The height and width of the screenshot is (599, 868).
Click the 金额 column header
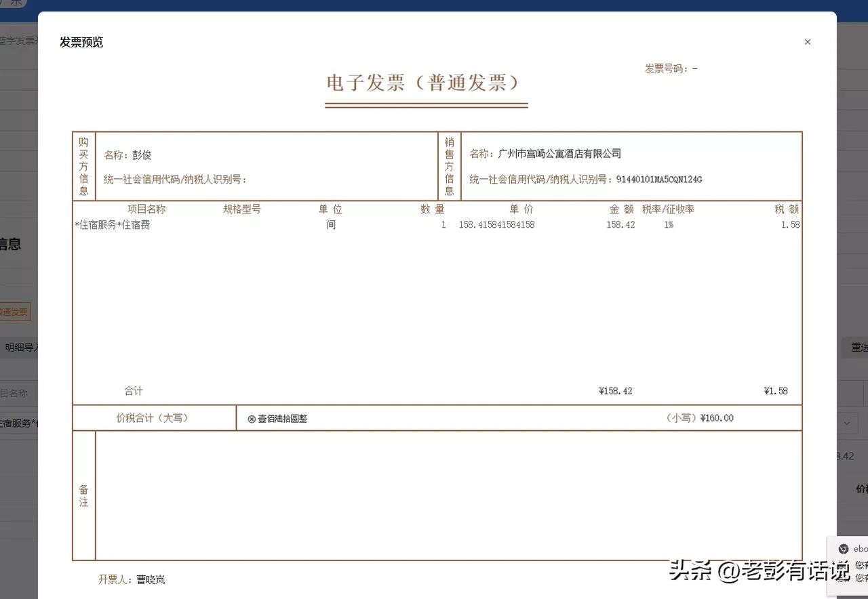(622, 209)
